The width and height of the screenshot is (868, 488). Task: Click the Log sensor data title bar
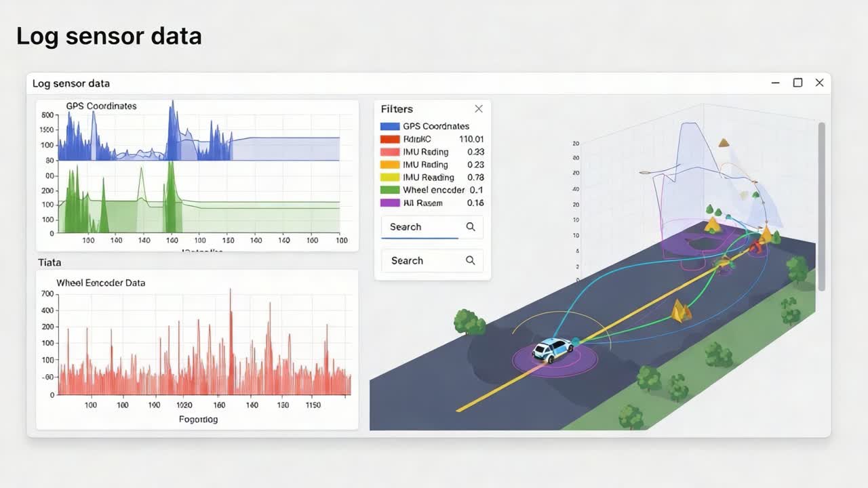tap(72, 83)
